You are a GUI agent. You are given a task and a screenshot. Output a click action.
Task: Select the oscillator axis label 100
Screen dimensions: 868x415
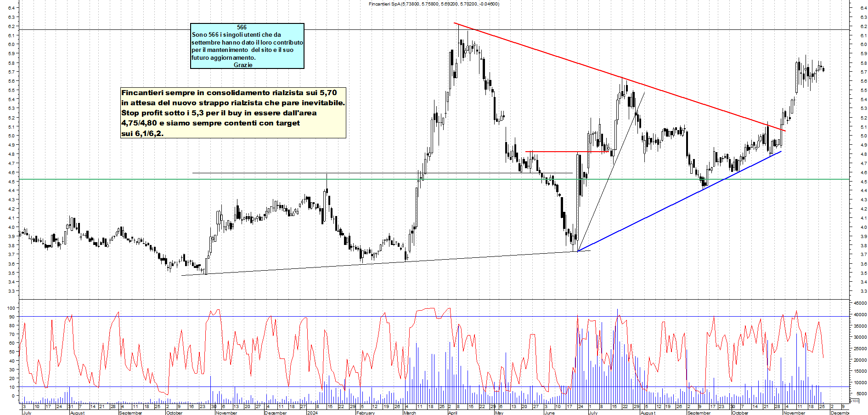click(x=11, y=308)
